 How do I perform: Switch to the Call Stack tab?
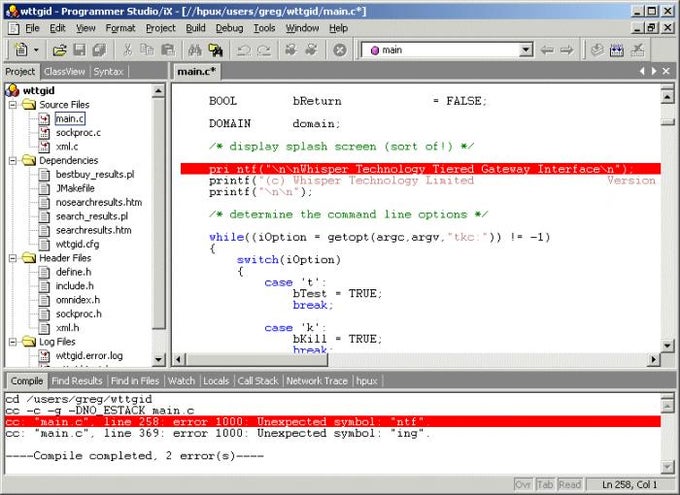point(258,381)
